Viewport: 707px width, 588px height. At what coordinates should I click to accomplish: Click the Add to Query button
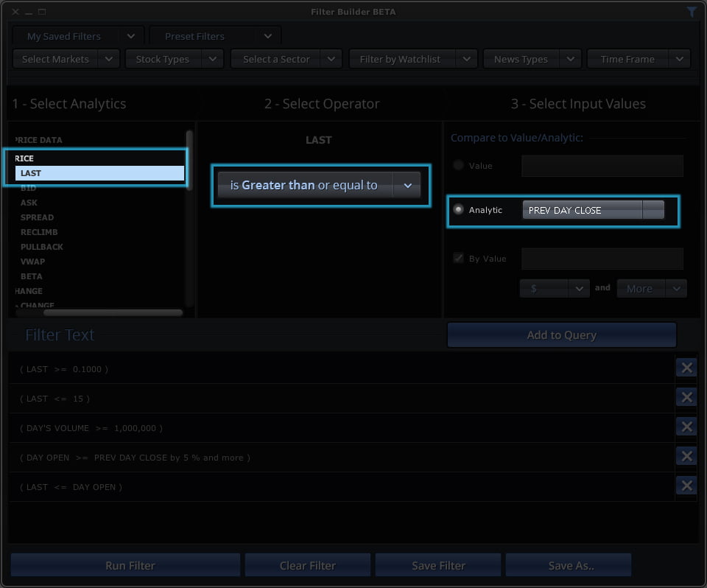561,335
